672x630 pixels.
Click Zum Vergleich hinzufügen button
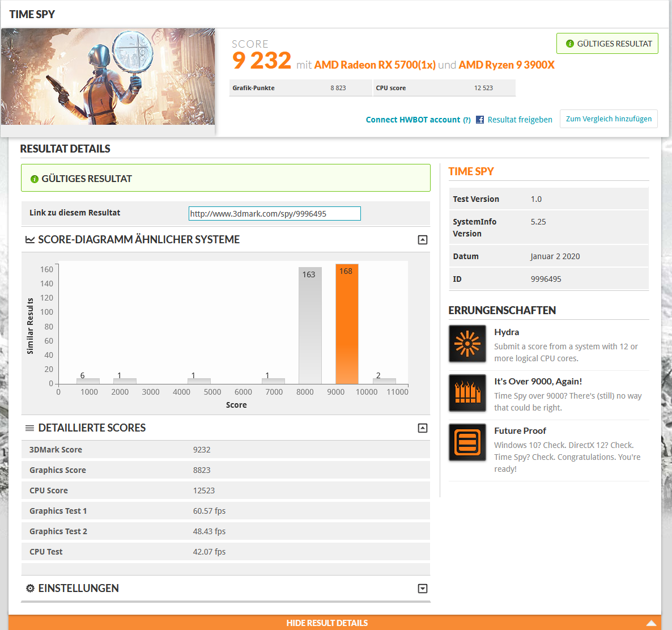[609, 119]
